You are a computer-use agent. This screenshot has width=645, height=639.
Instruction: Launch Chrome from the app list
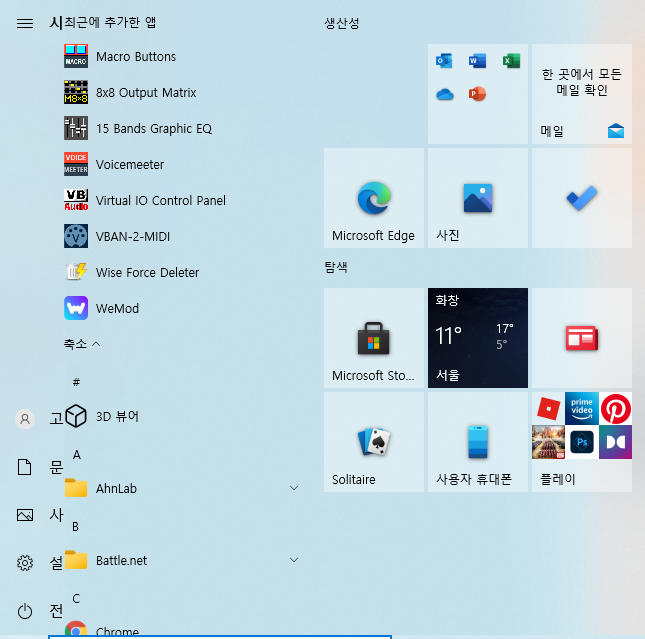click(x=101, y=630)
